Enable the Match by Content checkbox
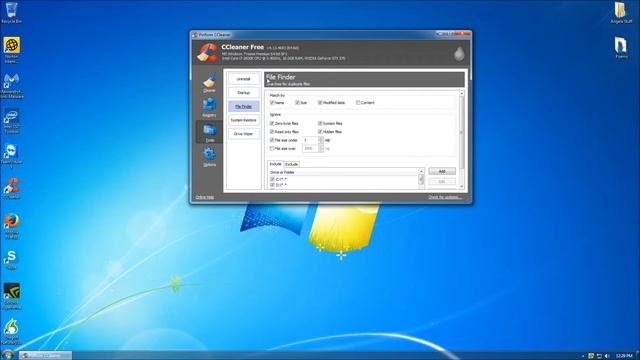640x360 pixels. [358, 102]
